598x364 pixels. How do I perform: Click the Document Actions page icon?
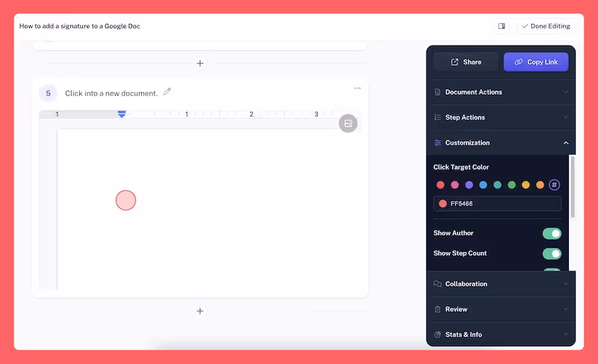tap(437, 92)
